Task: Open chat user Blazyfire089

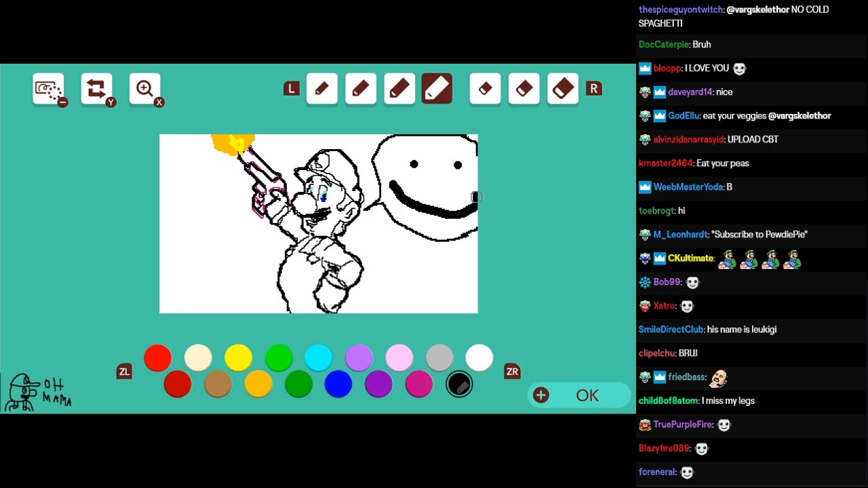Action: click(x=664, y=448)
